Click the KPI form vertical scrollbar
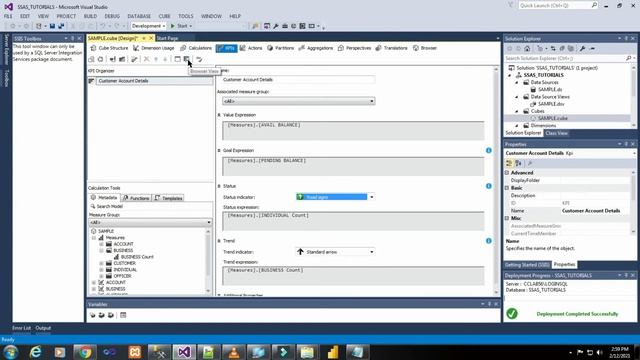The image size is (640, 360). tap(496, 181)
